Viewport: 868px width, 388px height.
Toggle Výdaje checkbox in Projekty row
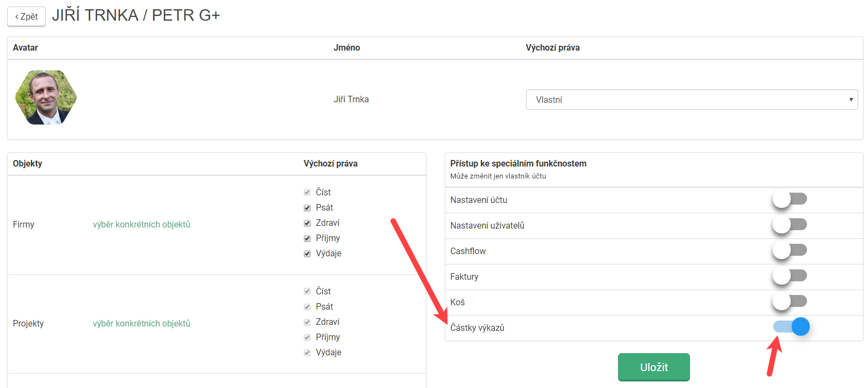tap(307, 353)
